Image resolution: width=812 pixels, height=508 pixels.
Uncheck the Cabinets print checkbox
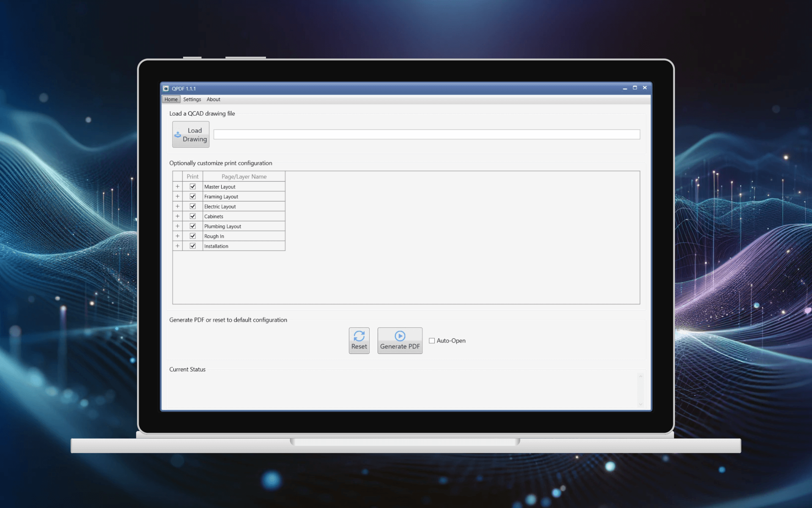(193, 216)
